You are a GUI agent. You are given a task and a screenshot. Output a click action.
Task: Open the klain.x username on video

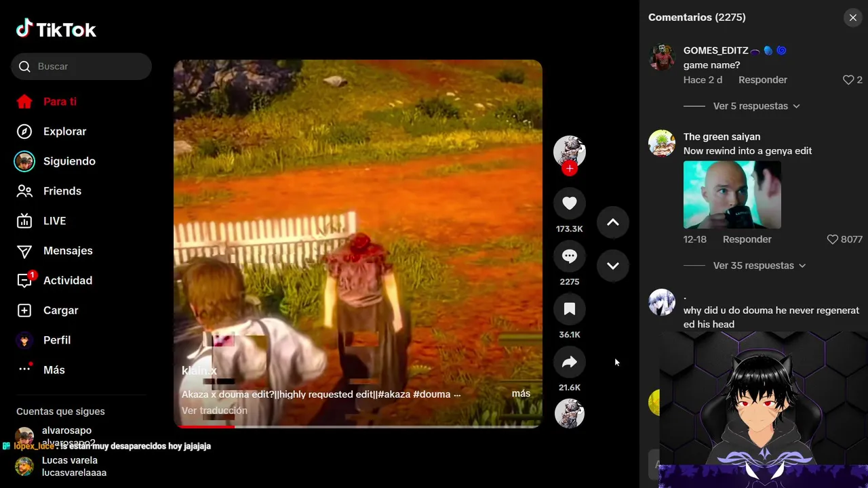tap(199, 371)
